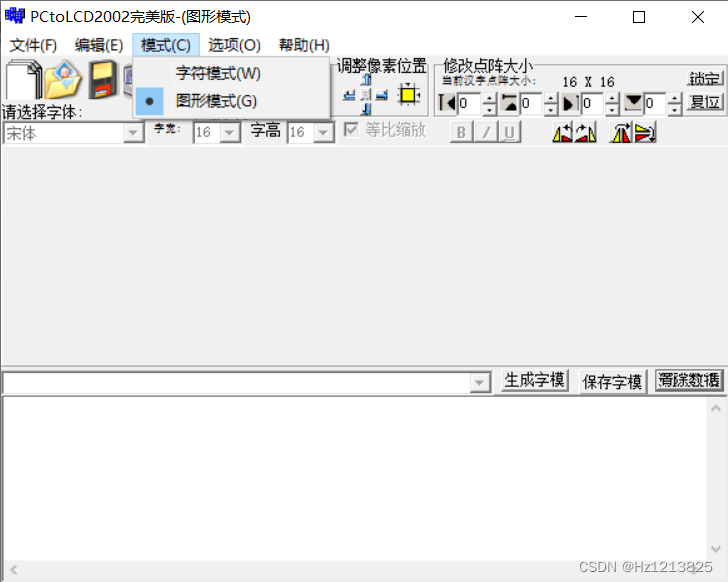Expand the 字宽 width dropdown
728x582 pixels.
[229, 133]
